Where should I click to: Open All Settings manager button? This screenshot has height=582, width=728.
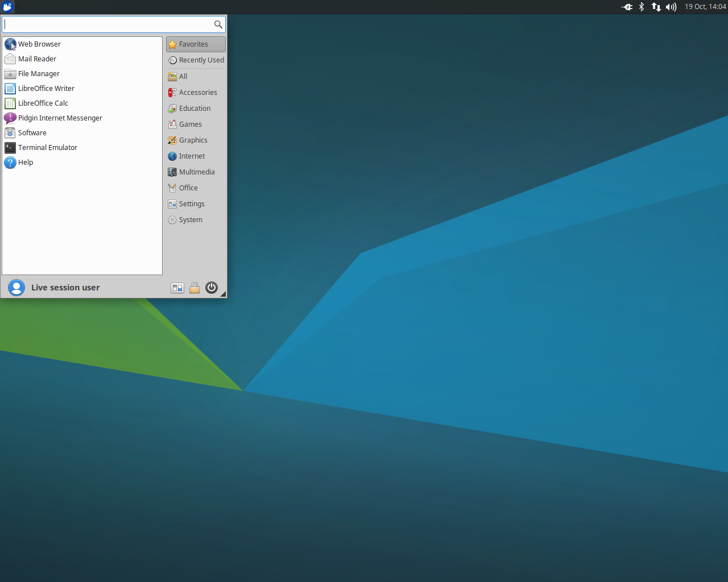177,288
